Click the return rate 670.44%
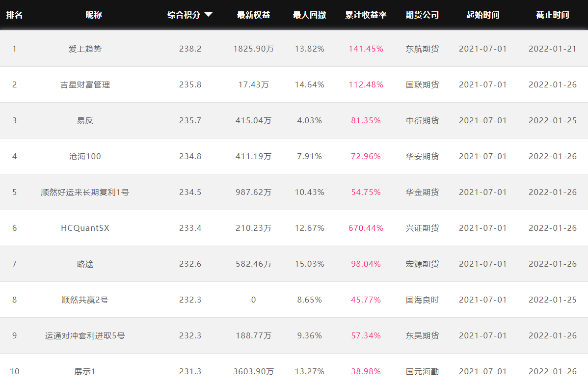 (366, 228)
